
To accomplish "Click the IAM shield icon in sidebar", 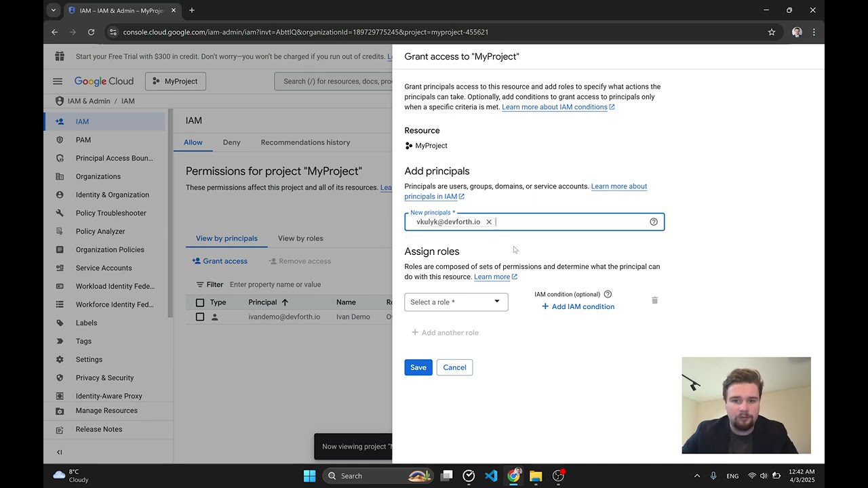I will click(x=60, y=121).
